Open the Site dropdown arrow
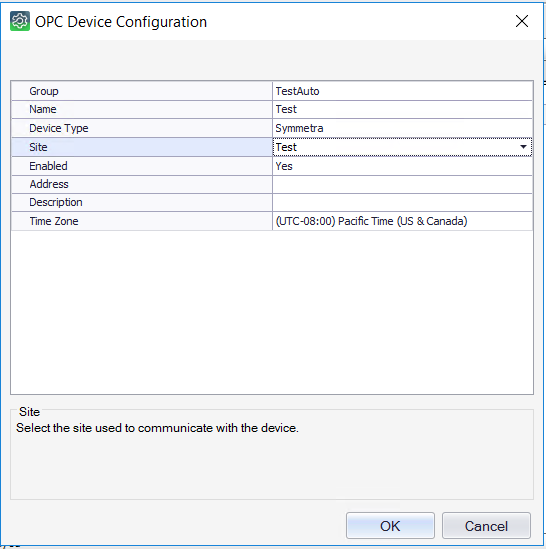Image resolution: width=546 pixels, height=549 pixels. (x=523, y=147)
